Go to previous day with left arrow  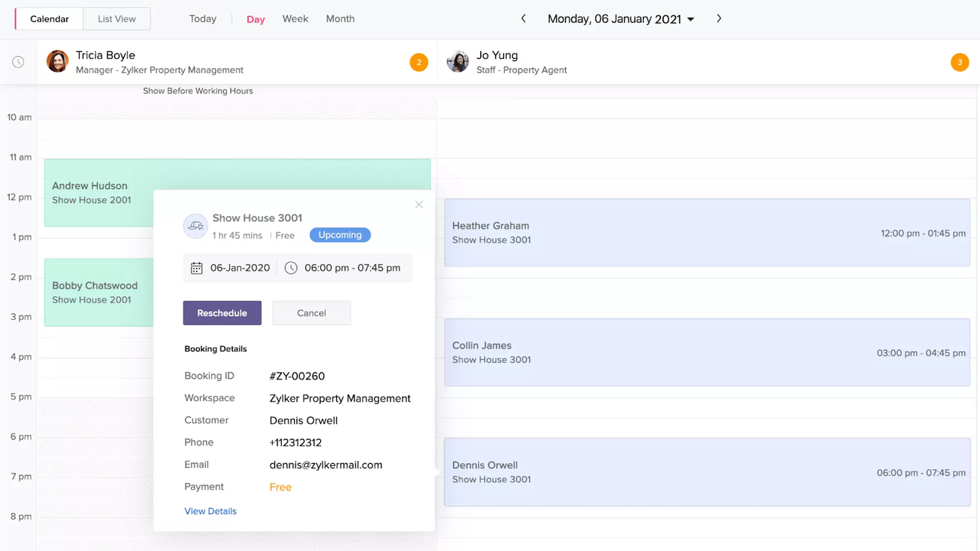click(524, 18)
